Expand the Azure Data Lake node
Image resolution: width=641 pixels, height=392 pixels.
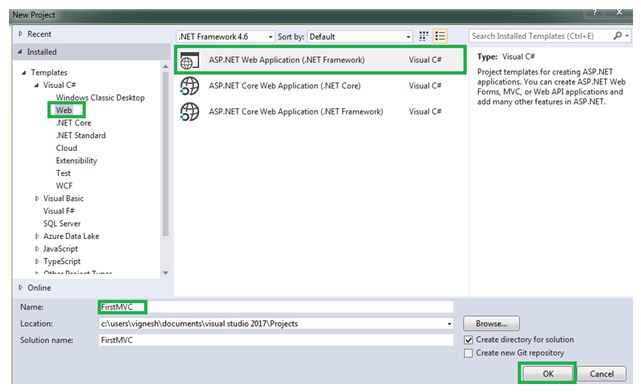tap(37, 236)
